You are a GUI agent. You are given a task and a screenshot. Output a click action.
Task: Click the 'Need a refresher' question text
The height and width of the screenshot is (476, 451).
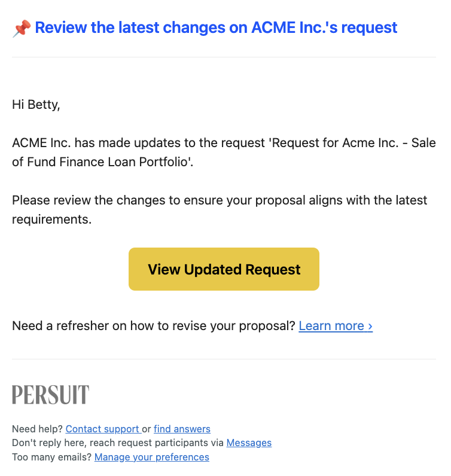point(154,326)
